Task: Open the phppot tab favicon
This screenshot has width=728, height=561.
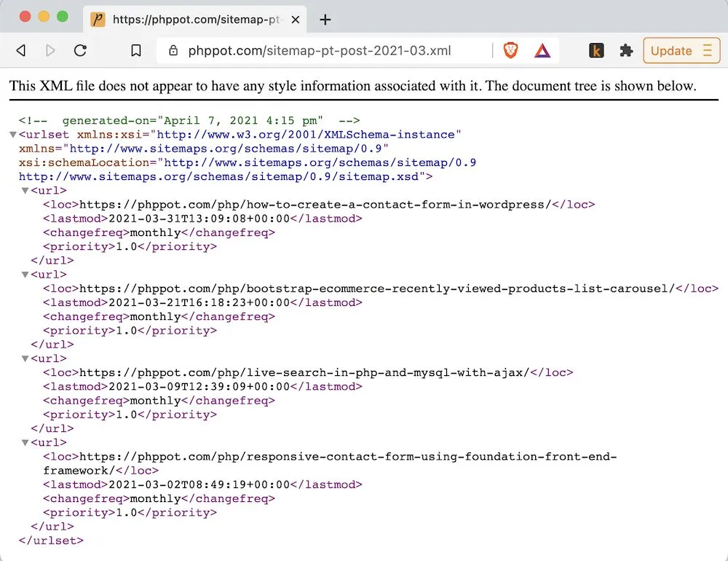Action: (98, 20)
